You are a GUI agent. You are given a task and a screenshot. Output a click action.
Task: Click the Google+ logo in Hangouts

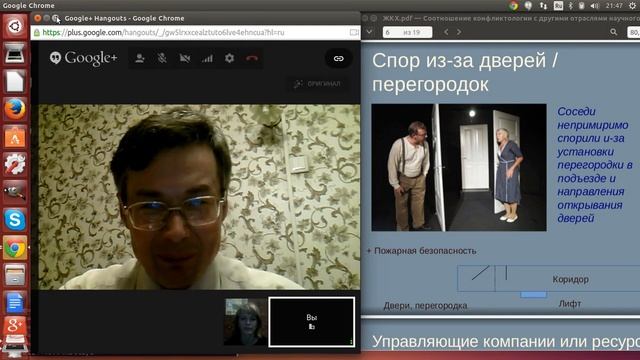point(84,58)
